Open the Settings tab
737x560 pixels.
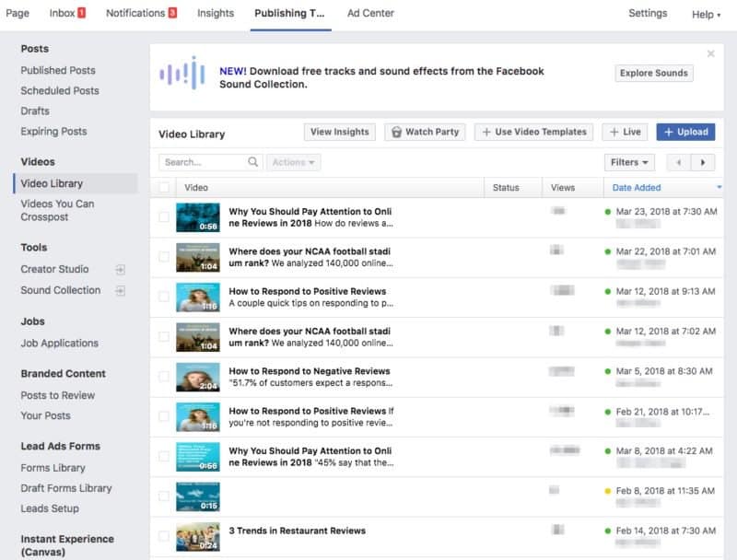648,13
